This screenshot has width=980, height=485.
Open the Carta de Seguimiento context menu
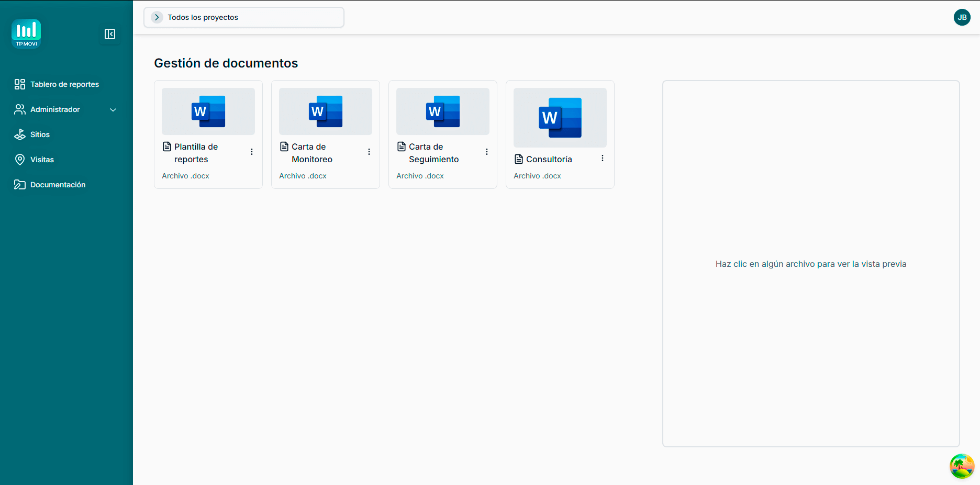(x=486, y=152)
